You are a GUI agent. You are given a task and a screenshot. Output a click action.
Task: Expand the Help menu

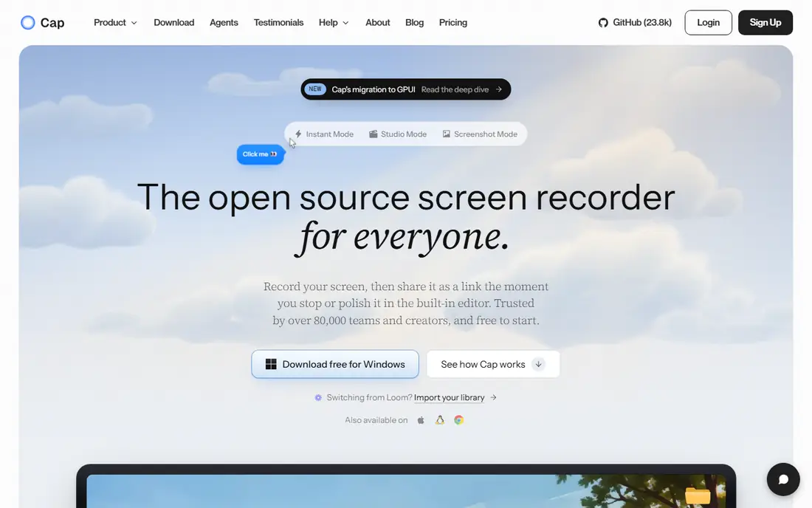pyautogui.click(x=334, y=23)
